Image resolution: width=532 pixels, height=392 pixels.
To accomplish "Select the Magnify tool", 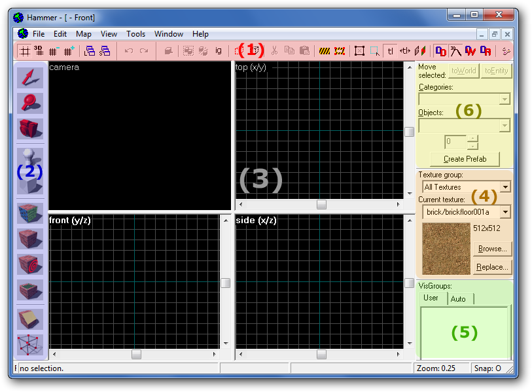I will point(30,103).
